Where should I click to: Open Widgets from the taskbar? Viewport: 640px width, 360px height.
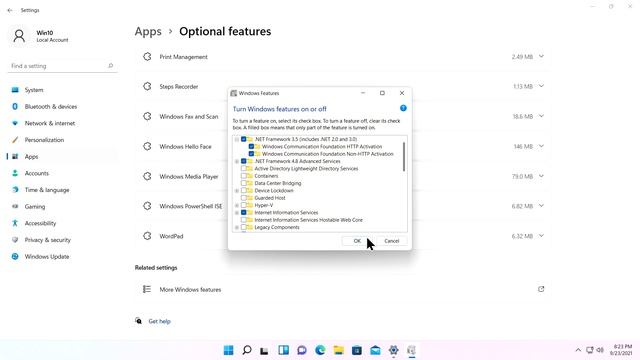tap(283, 350)
